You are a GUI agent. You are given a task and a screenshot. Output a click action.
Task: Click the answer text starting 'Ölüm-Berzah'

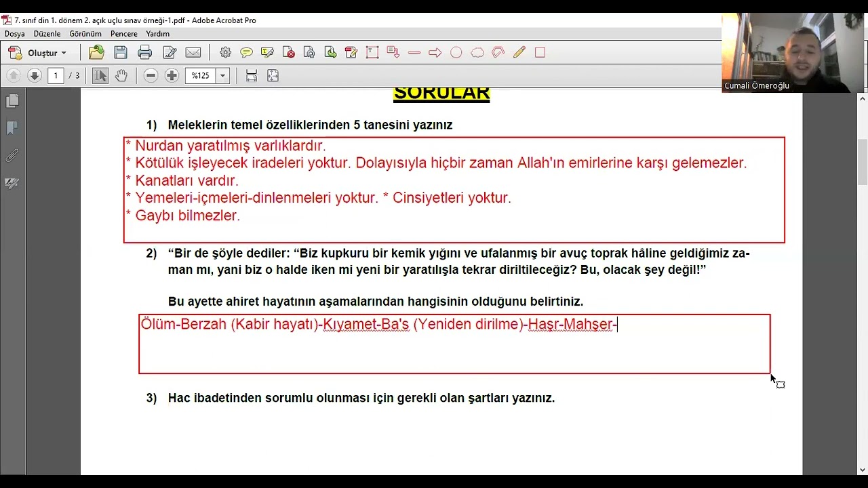click(379, 325)
